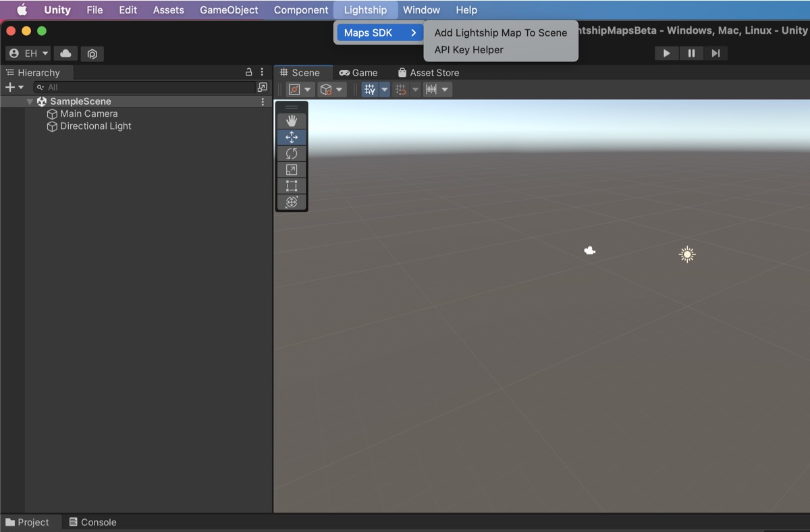Click the tool handle pivot icon
Screen dimensions: 810x532
(294, 89)
